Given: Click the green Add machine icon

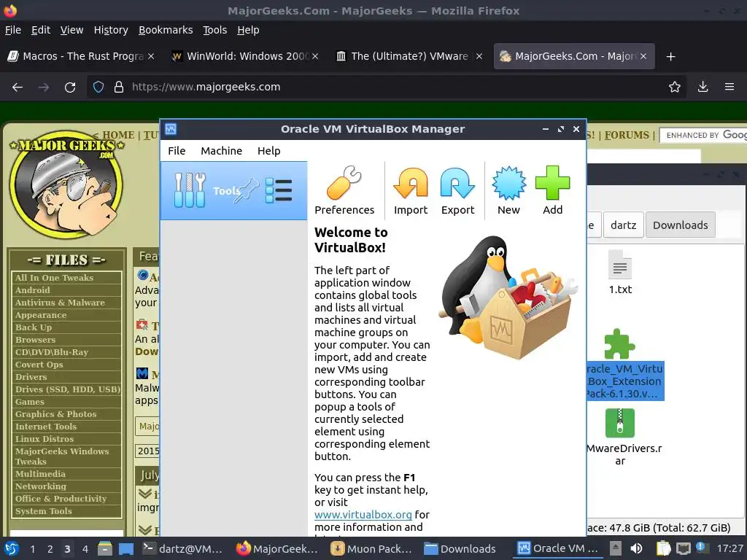Looking at the screenshot, I should [x=552, y=190].
